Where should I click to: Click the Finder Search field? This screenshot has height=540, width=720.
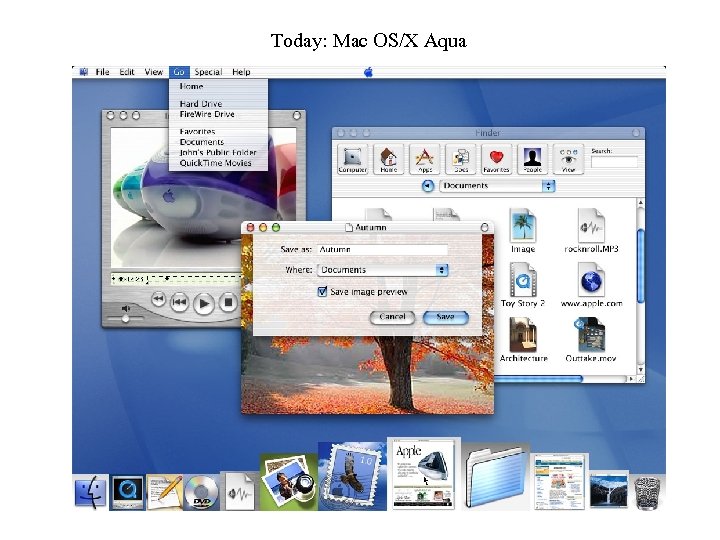pyautogui.click(x=614, y=162)
